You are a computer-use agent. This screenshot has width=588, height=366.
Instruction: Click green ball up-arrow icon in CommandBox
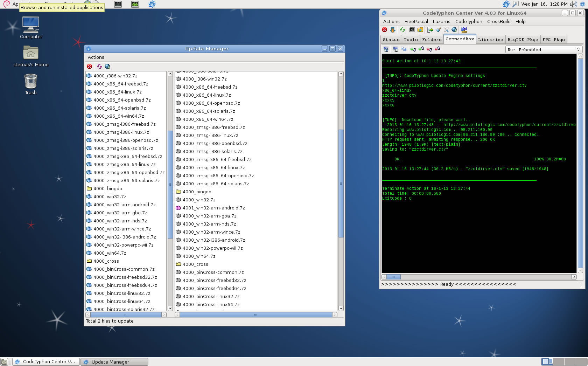(x=421, y=49)
